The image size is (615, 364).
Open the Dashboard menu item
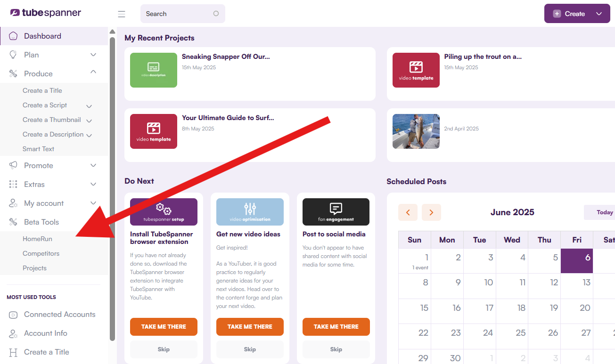click(54, 36)
